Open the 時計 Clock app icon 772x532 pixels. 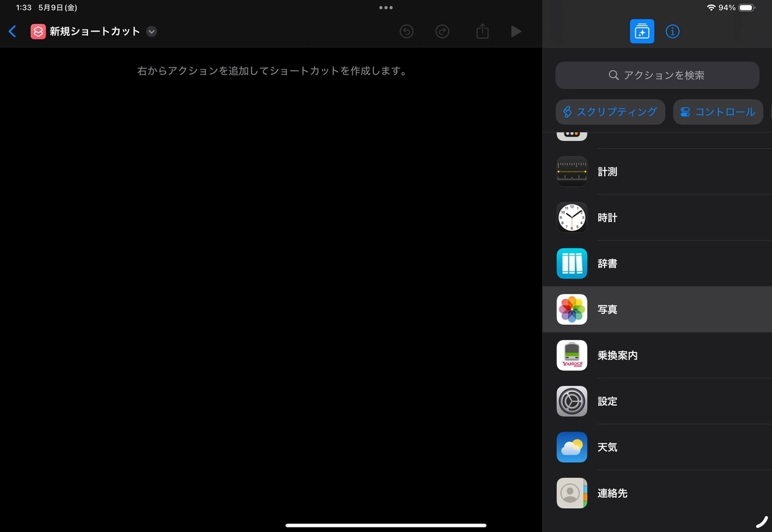572,217
